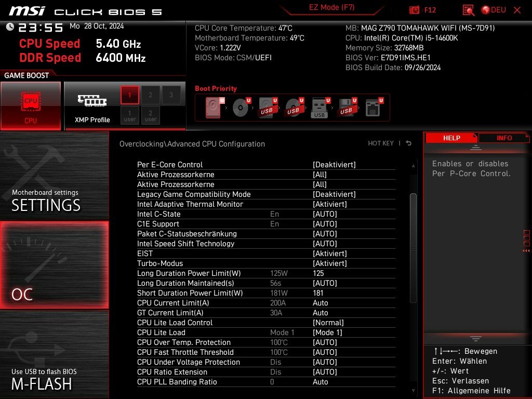Select the optical disc boot device icon
Viewport: 532px width, 399px height.
point(241,108)
